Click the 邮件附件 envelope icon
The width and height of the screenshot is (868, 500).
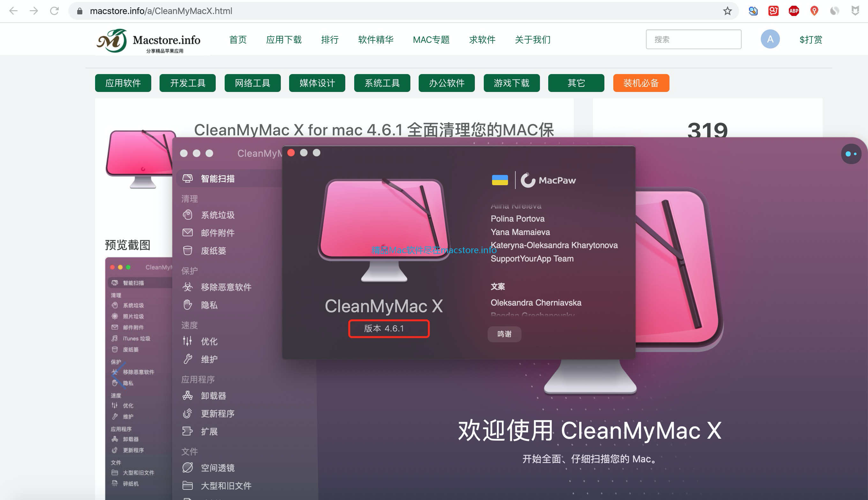187,232
